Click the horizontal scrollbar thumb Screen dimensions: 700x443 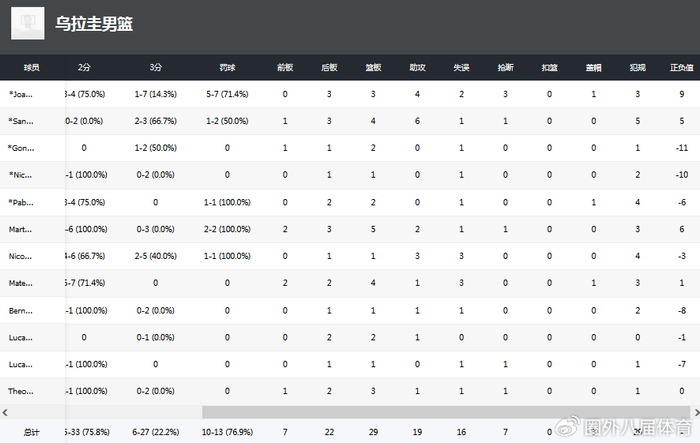446,413
